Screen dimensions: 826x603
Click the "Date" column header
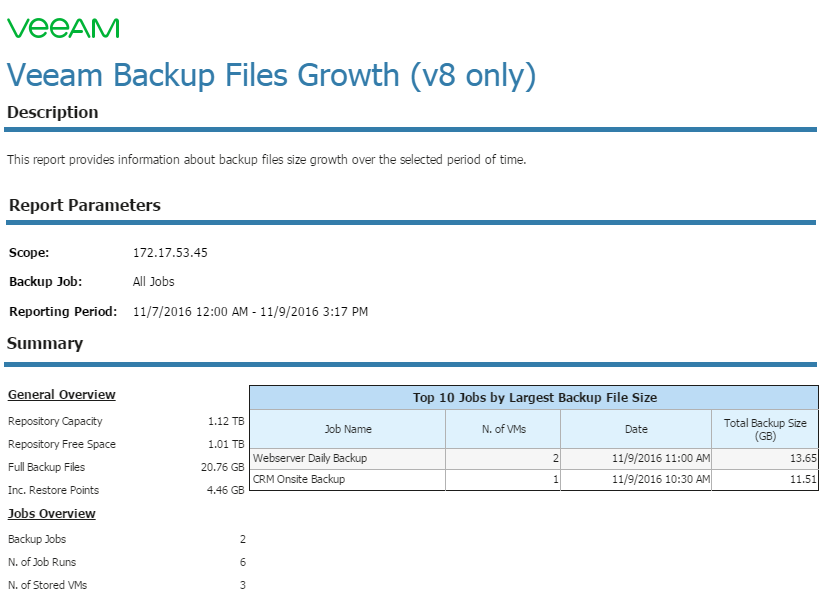636,429
